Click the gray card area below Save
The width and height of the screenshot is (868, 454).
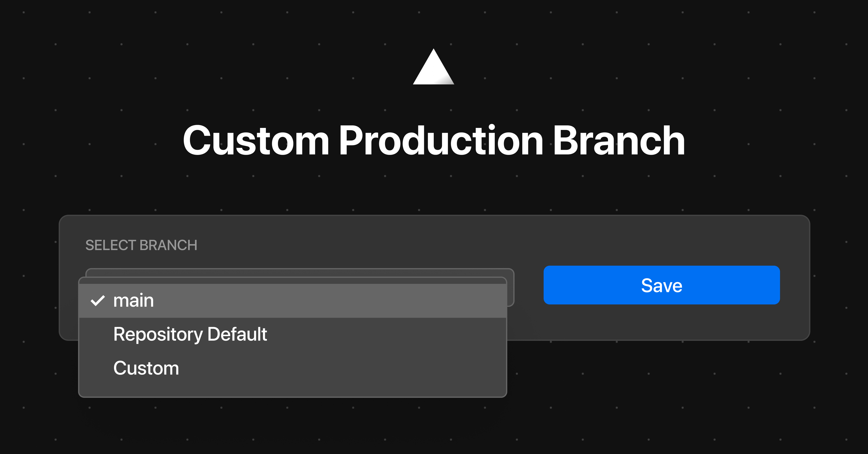click(662, 323)
